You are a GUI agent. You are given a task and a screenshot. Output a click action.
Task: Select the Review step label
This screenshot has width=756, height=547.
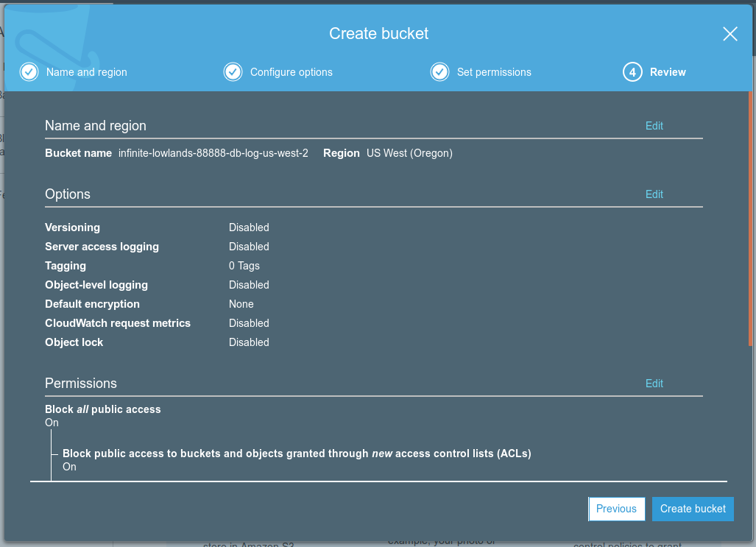[668, 72]
